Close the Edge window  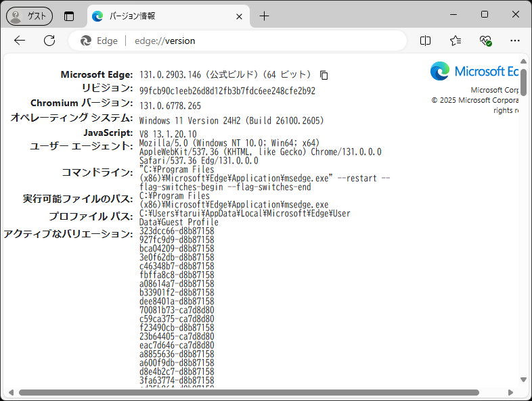click(x=516, y=15)
